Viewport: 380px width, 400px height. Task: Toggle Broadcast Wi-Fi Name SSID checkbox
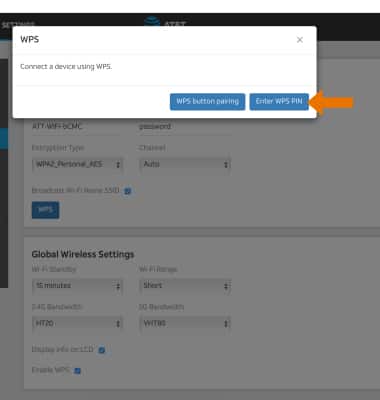coord(128,191)
